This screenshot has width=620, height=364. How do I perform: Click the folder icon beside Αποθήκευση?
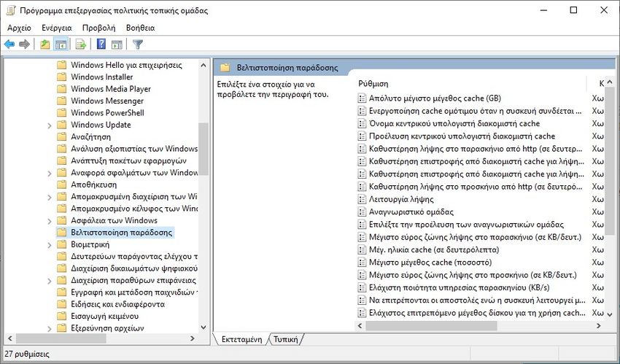coord(61,184)
